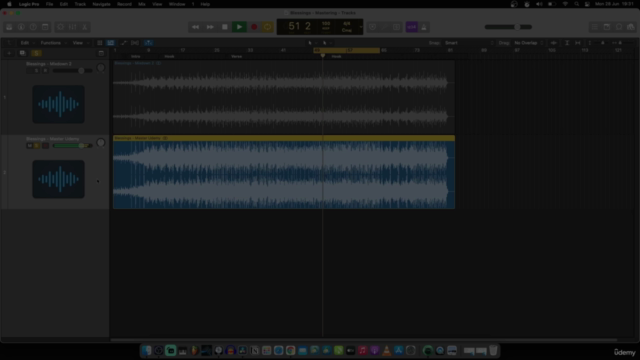This screenshot has width=640, height=360.
Task: Open the Navigate menu
Action: 101,4
